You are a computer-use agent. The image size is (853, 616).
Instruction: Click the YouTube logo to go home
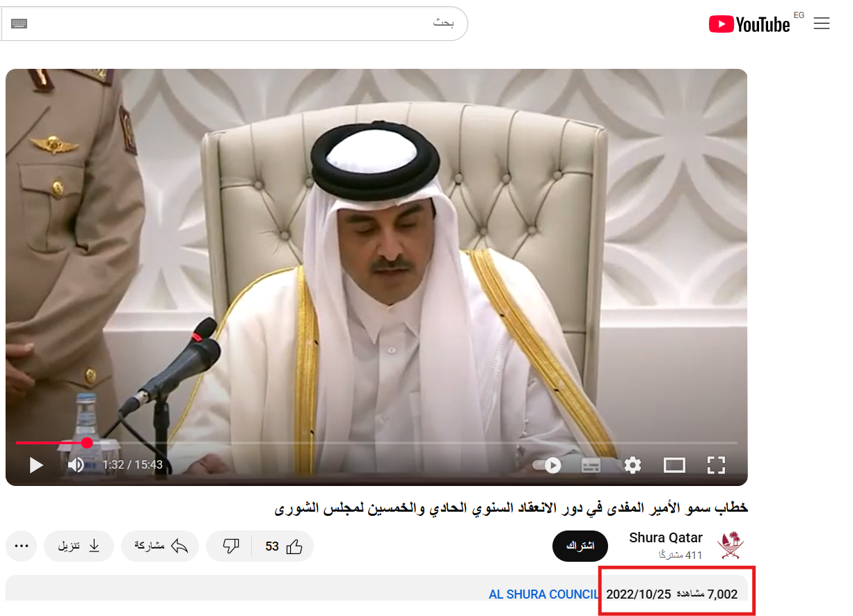pos(749,24)
